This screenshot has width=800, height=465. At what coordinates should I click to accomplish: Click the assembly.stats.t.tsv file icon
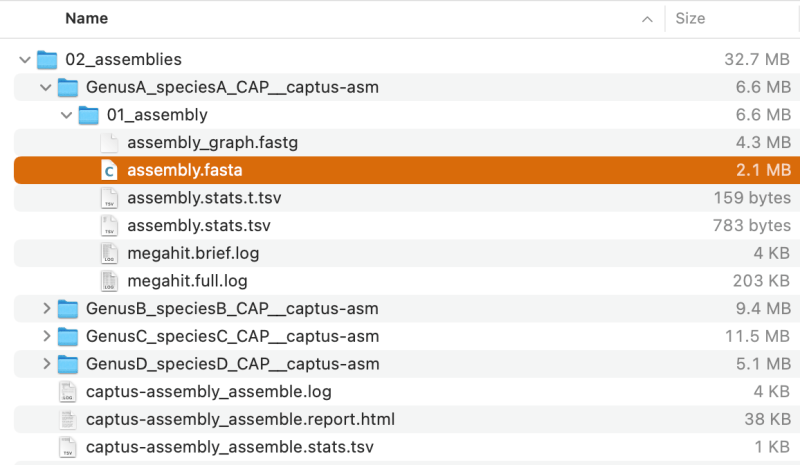tap(109, 198)
